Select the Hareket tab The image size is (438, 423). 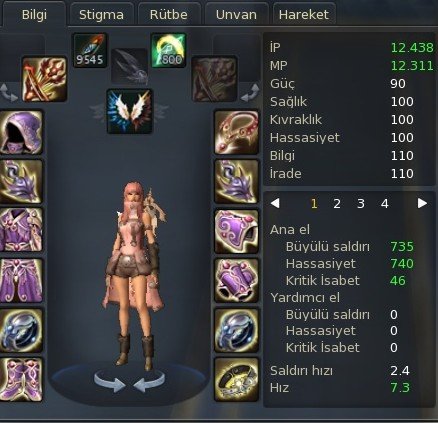pos(304,15)
